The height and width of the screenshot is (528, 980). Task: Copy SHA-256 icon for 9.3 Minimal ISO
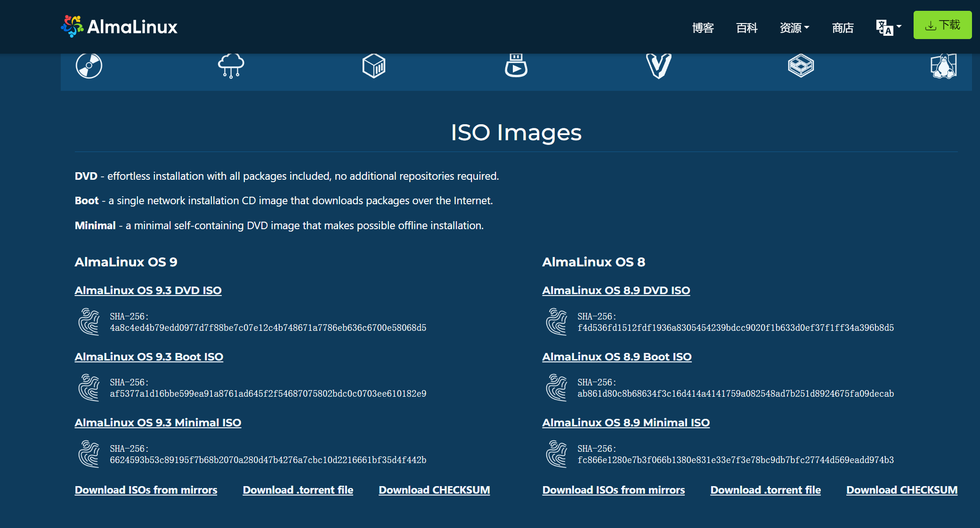coord(89,454)
